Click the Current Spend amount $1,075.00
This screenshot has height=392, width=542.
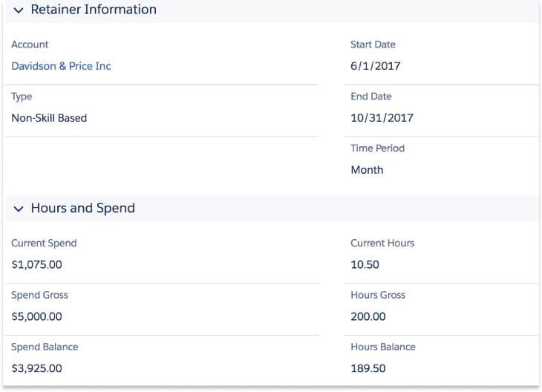tap(36, 264)
